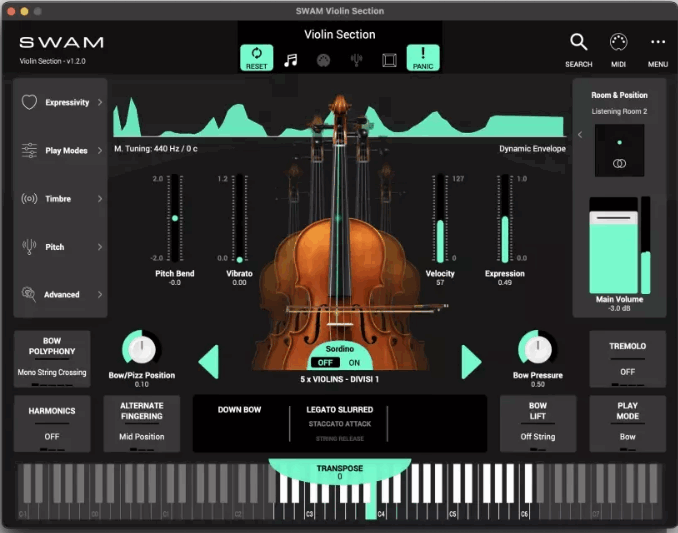
Task: Open the Play Modes section
Action: [x=61, y=150]
